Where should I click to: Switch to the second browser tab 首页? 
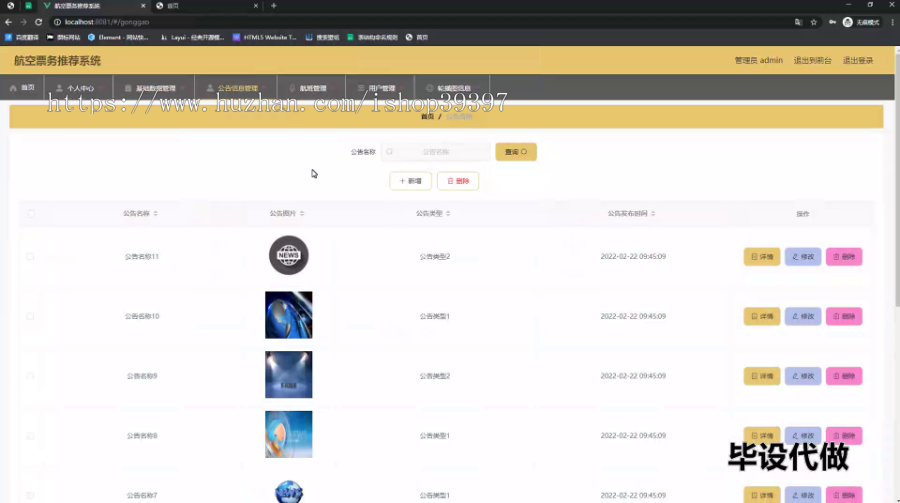point(207,6)
